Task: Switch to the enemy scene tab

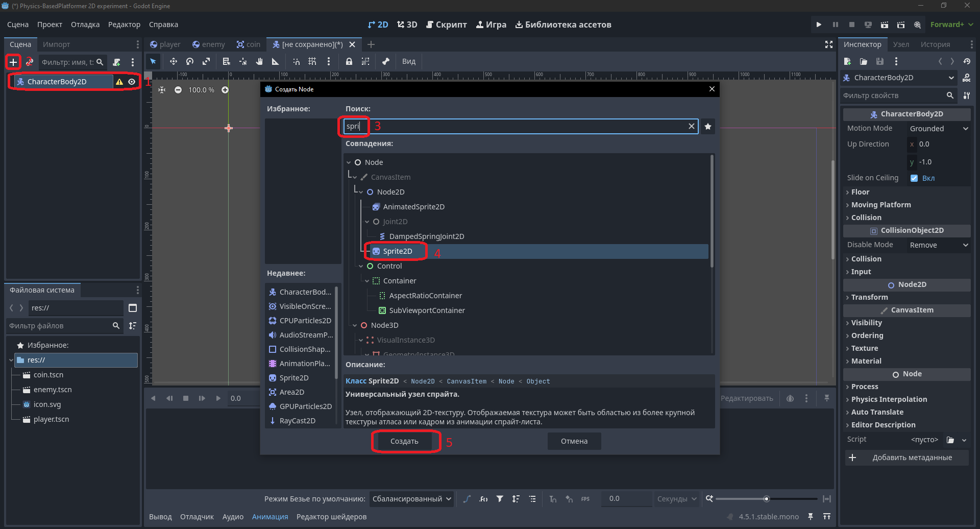Action: [208, 44]
